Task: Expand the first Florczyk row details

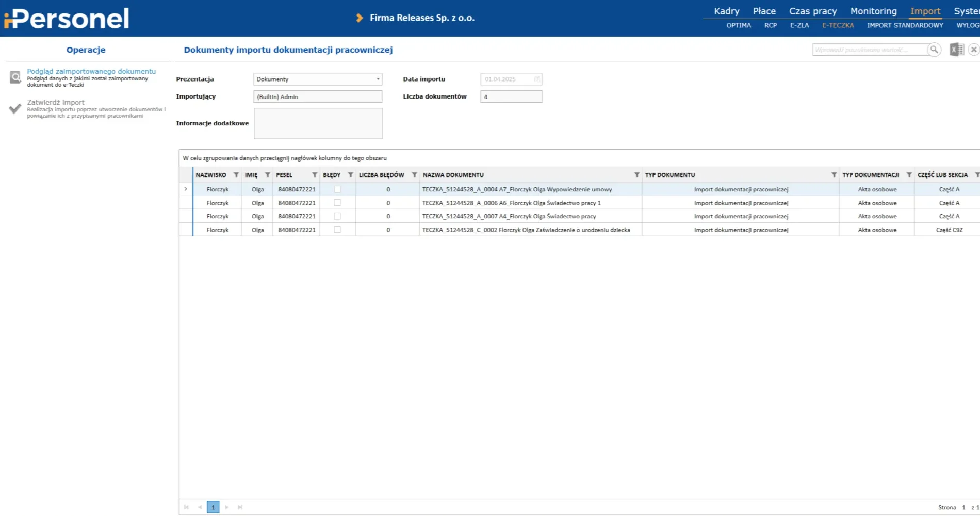Action: pos(186,189)
